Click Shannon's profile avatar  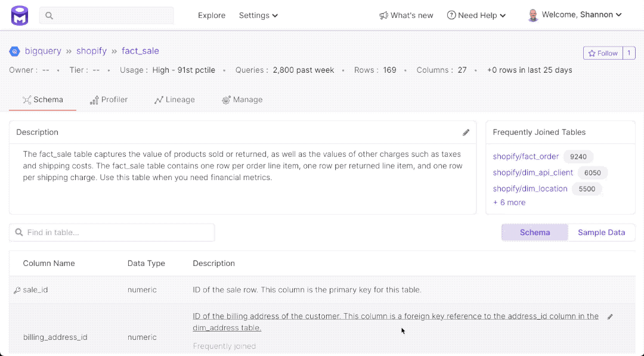[x=533, y=16]
